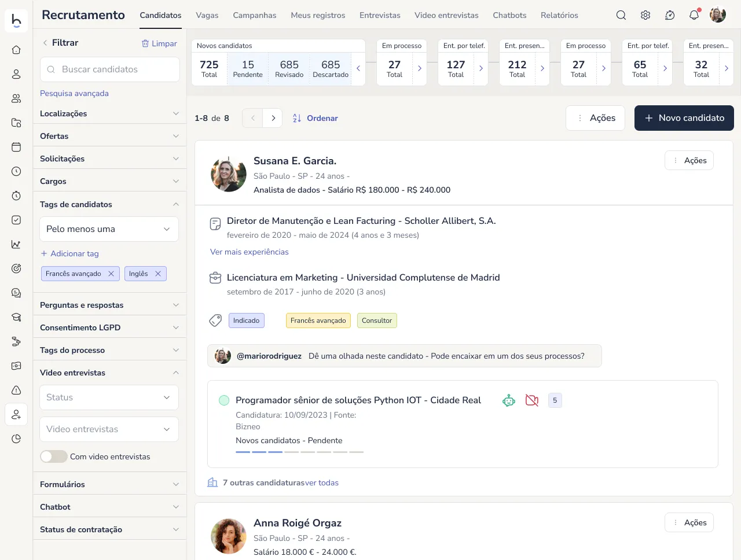Open the line chart sidebar icon
The height and width of the screenshot is (560, 741).
click(16, 244)
